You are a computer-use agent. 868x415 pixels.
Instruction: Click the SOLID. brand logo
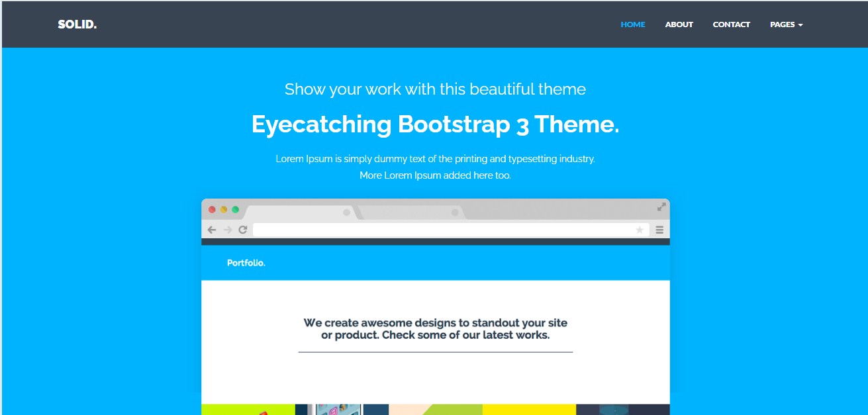pos(77,24)
